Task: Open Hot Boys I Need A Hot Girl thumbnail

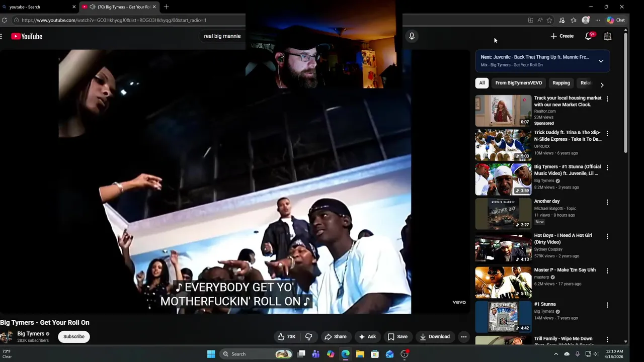Action: [x=503, y=248]
